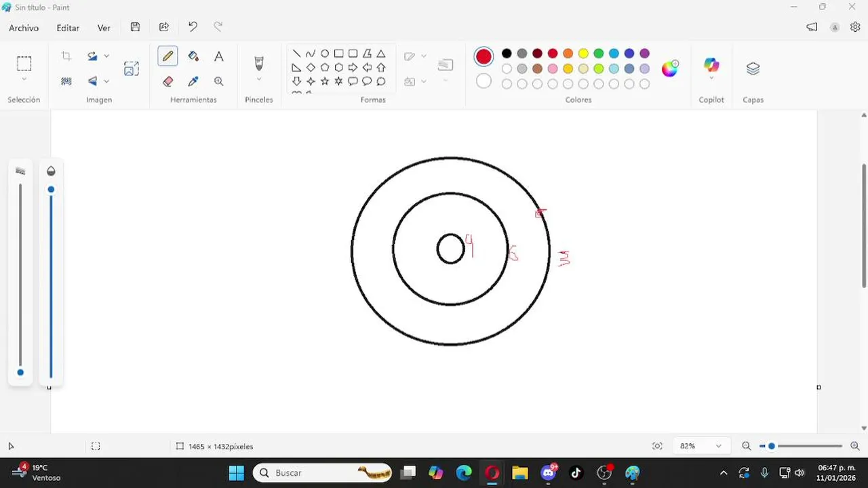Screen dimensions: 868x488
Task: Expand the Brushes dropdown chevron
Action: pos(258,79)
